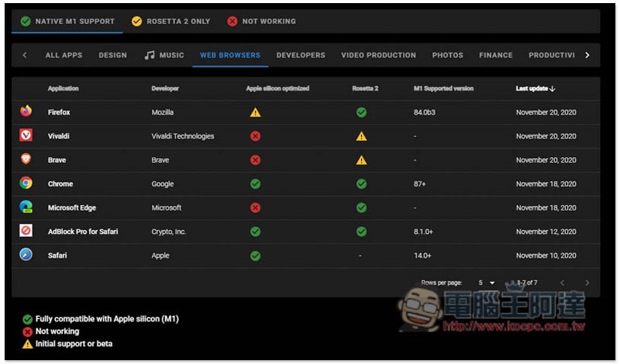Click the Safari compass icon
Screen dimensions: 620x364
pyautogui.click(x=26, y=255)
